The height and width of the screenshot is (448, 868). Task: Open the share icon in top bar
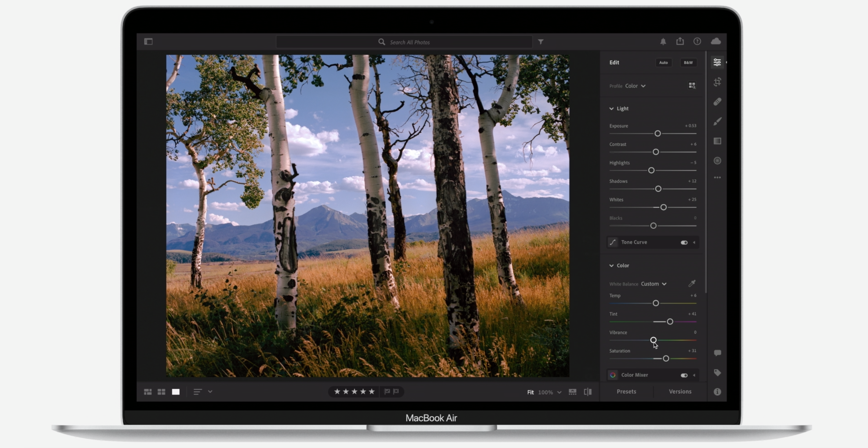(680, 41)
